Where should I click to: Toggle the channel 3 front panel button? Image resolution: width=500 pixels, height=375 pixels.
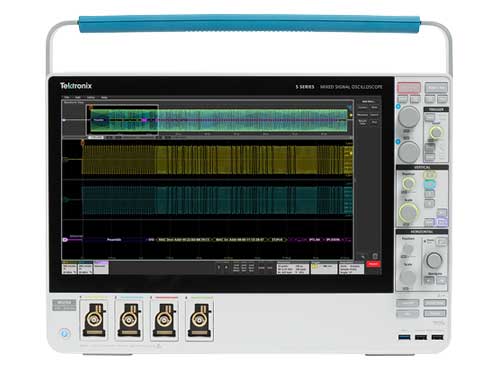click(429, 194)
